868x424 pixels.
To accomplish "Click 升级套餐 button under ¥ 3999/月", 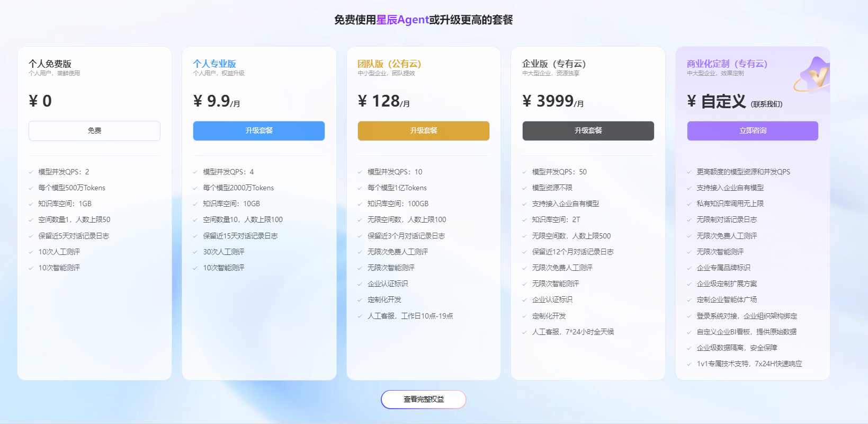I will [x=588, y=131].
